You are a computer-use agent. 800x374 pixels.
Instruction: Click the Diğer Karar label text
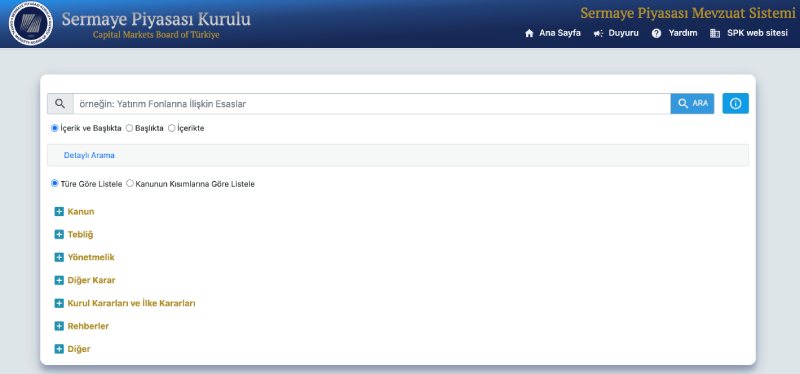pyautogui.click(x=91, y=280)
